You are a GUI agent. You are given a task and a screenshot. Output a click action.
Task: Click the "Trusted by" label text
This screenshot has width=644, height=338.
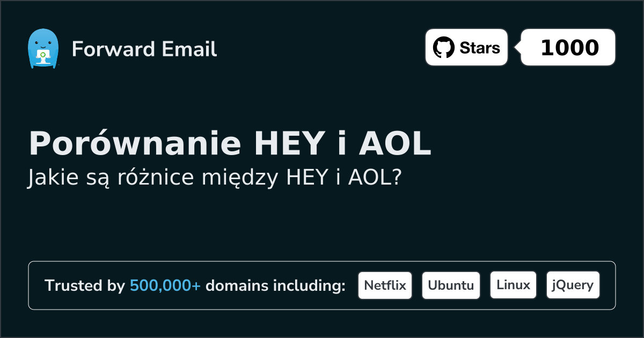click(x=85, y=286)
